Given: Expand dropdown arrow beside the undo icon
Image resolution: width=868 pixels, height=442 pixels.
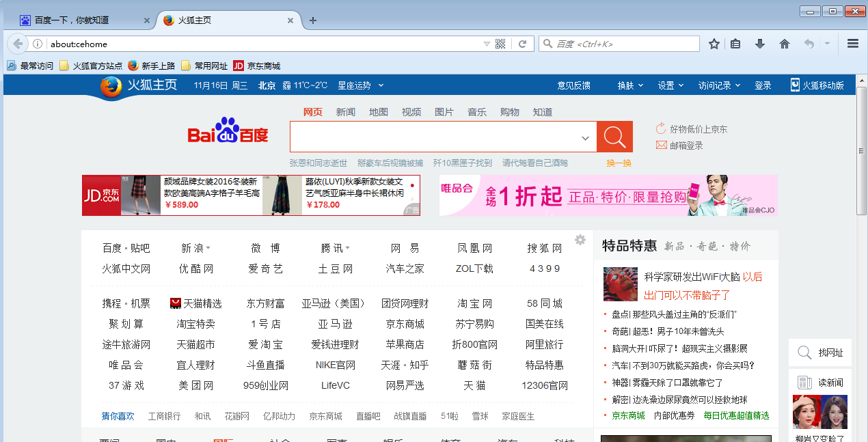Looking at the screenshot, I should (x=827, y=44).
